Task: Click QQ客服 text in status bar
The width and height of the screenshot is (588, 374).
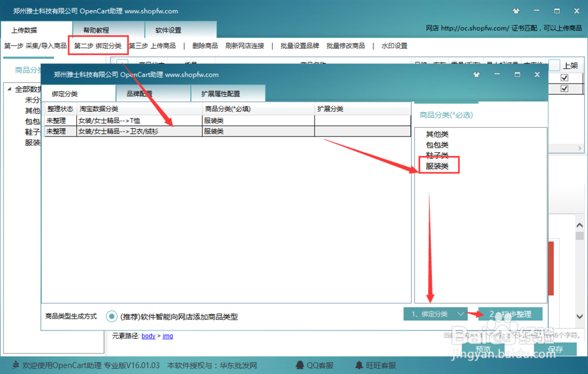Action: click(320, 365)
